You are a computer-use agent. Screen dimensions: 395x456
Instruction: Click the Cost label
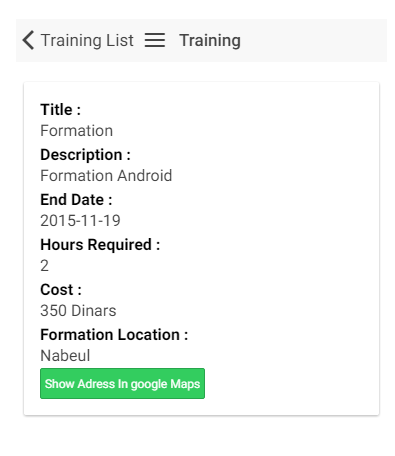[61, 289]
